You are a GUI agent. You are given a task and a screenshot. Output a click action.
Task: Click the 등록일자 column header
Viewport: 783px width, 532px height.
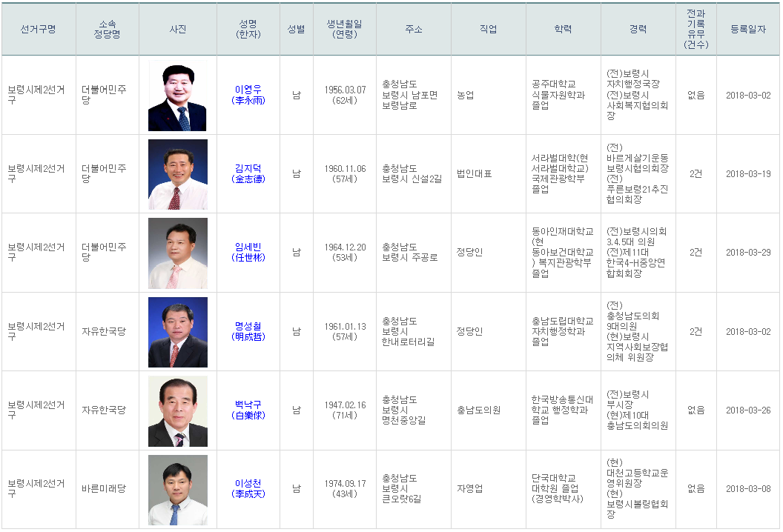[x=748, y=29]
